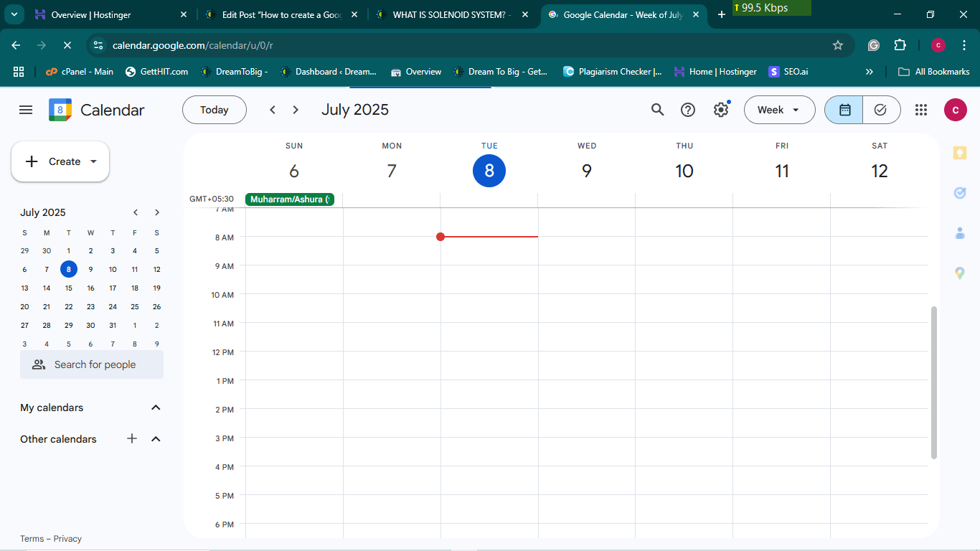This screenshot has width=980, height=551.
Task: Click the search magnifier icon
Action: 657,110
